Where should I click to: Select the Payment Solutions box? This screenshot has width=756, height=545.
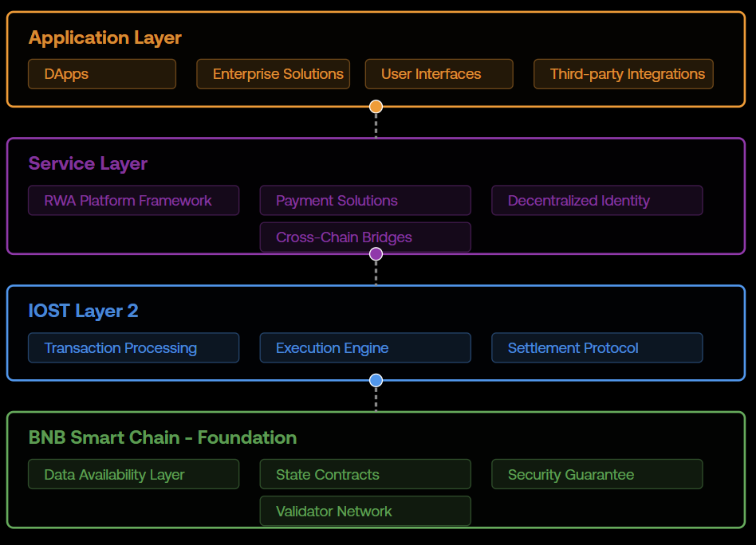(x=365, y=200)
